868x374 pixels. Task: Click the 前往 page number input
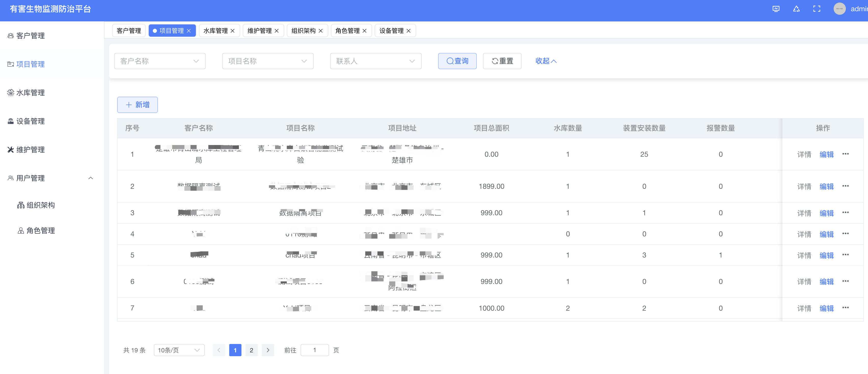(x=314, y=350)
